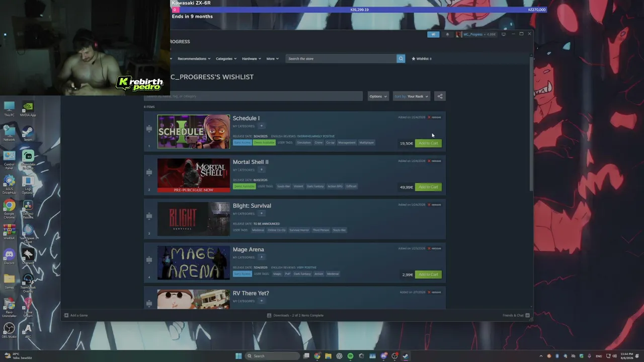Click the Steam page vertical scrollbar
The height and width of the screenshot is (362, 644).
point(532,123)
